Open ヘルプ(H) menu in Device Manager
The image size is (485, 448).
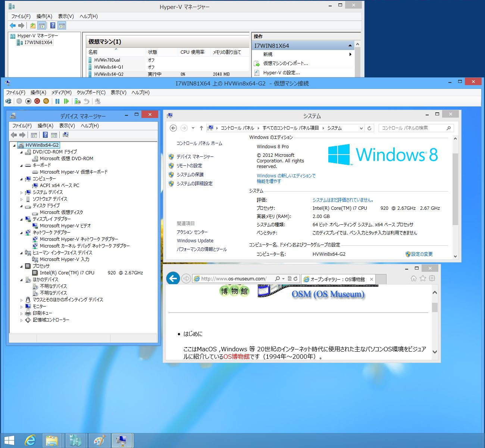(90, 126)
